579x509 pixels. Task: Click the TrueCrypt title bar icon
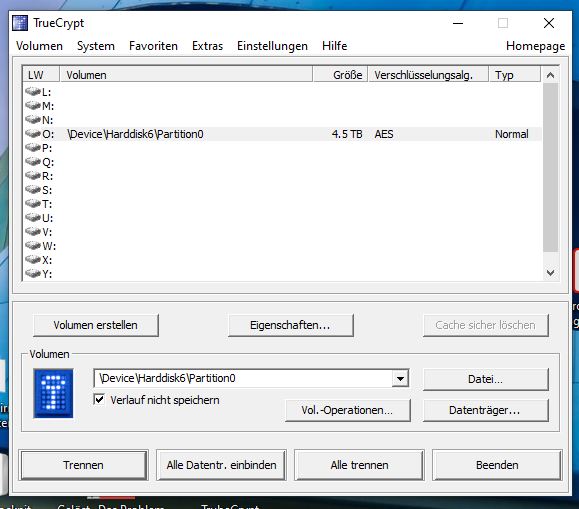coord(20,23)
